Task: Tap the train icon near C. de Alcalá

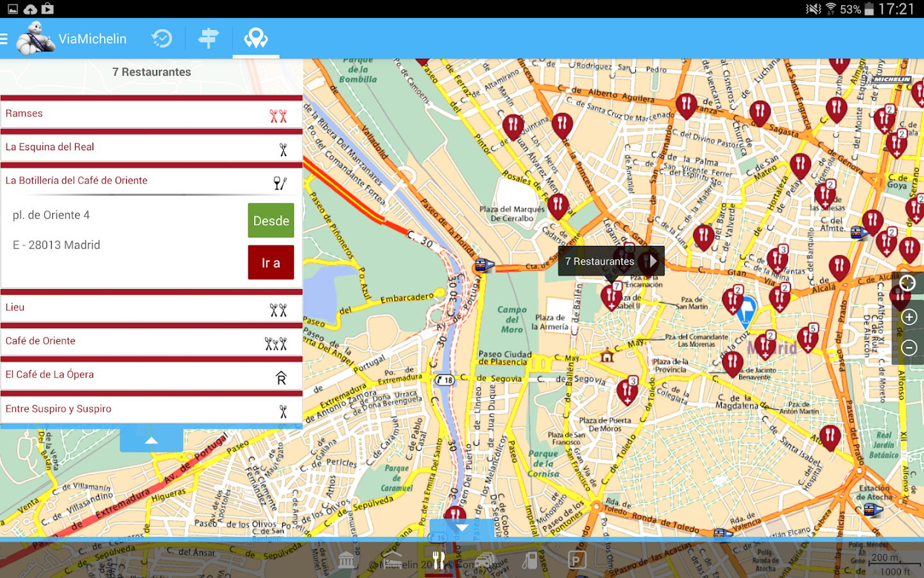Action: tap(860, 234)
